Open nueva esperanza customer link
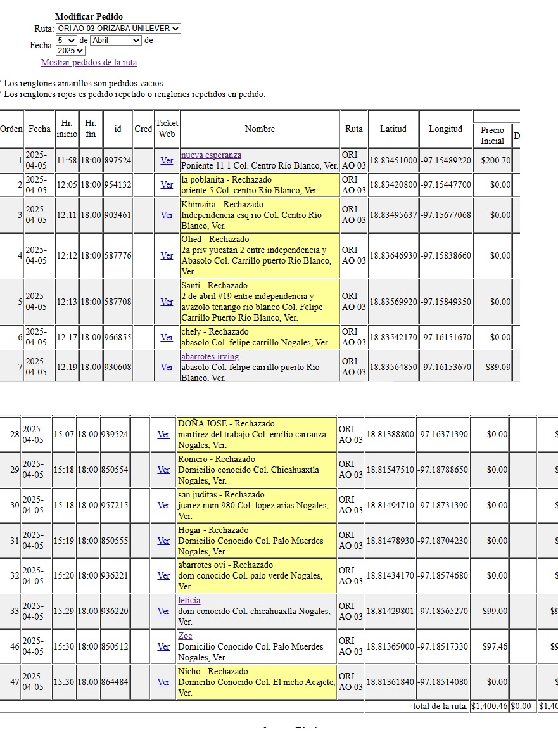 [211, 155]
